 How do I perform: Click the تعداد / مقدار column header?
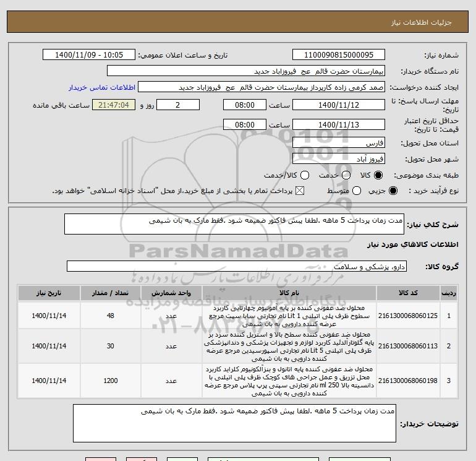click(110, 293)
